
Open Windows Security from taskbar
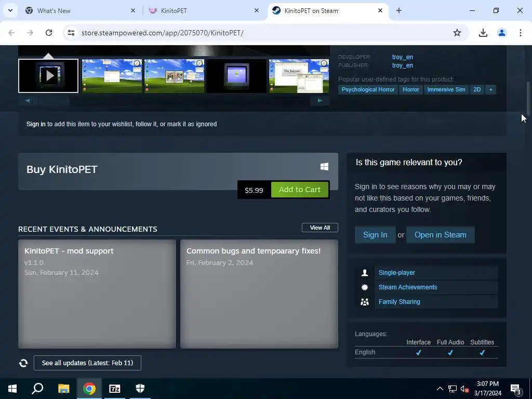(x=140, y=389)
